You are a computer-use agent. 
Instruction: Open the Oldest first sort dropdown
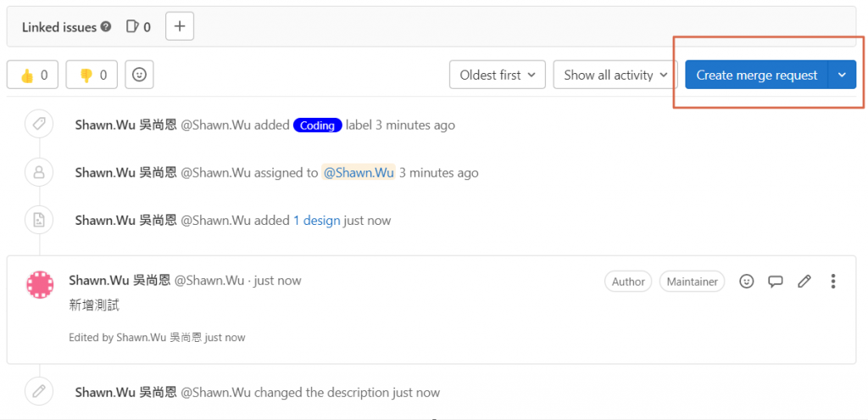click(x=497, y=75)
